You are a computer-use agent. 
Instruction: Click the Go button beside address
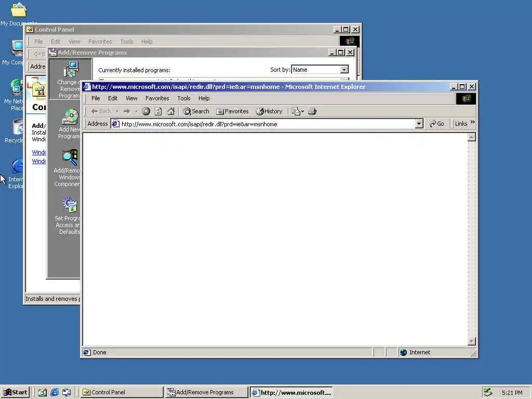(436, 124)
